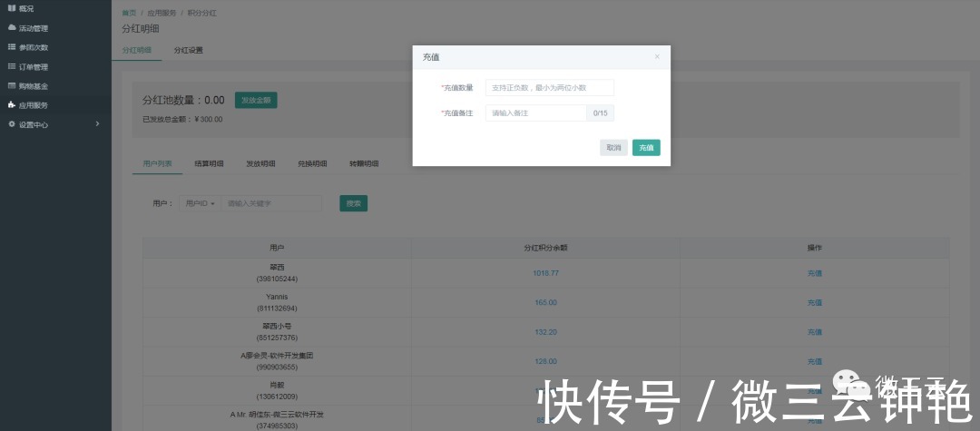
Task: Click the cloud icon beside 活动管理
Action: coord(11,27)
